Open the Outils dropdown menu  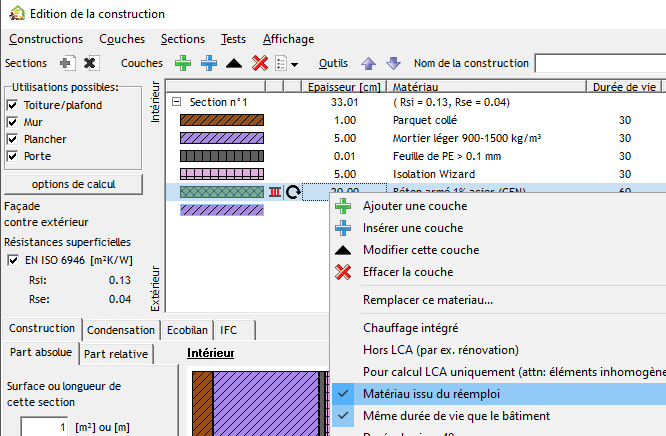[333, 63]
